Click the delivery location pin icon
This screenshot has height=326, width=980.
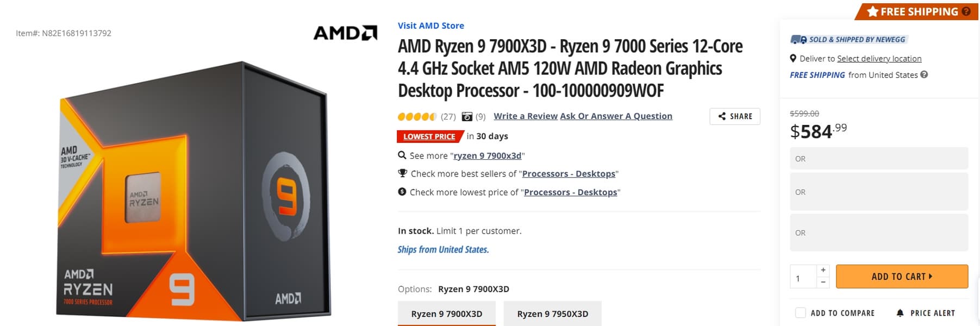point(793,59)
